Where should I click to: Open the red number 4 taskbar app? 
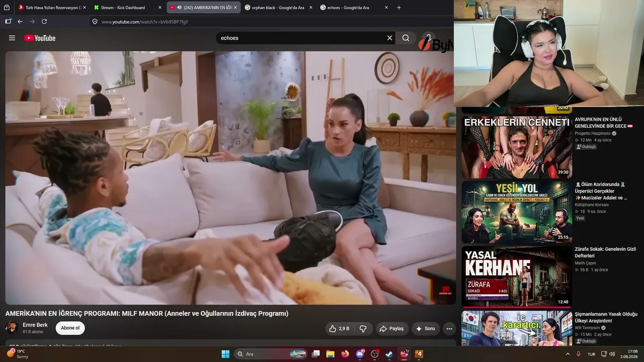coord(419,354)
